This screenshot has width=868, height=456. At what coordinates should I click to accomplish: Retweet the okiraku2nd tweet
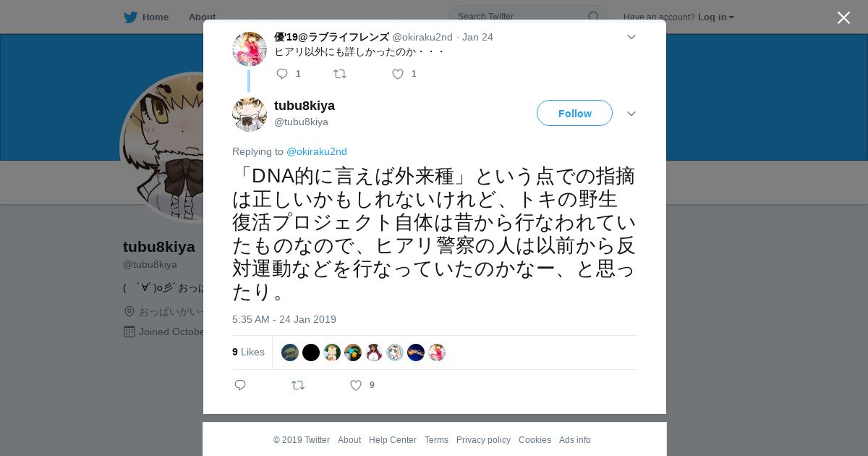coord(340,74)
